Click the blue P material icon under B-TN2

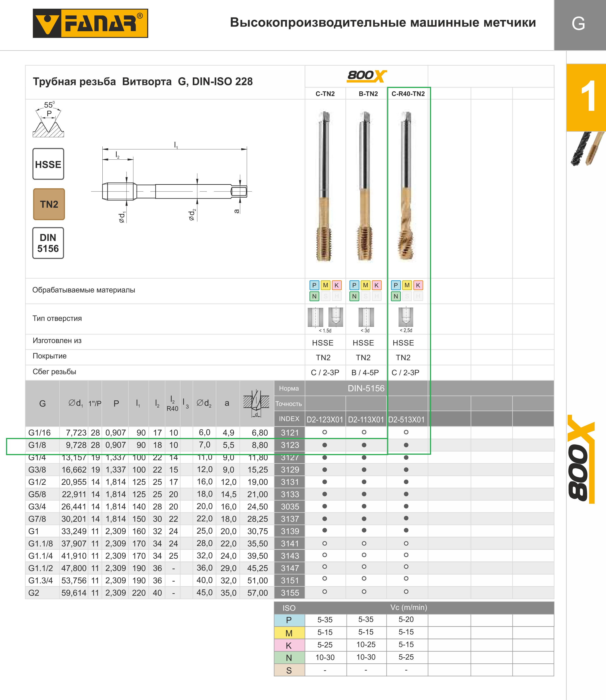click(x=354, y=285)
